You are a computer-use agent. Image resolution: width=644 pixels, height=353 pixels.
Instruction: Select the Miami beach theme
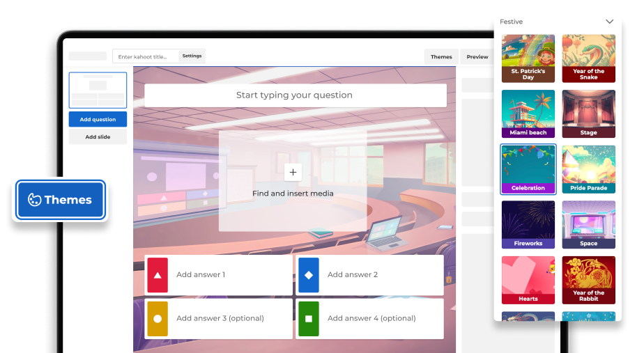tap(528, 113)
